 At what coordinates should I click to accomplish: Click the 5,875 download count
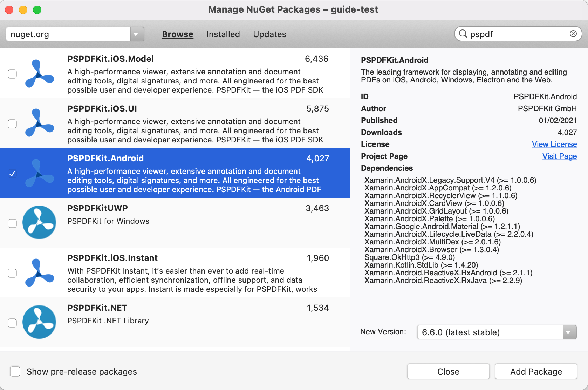click(x=317, y=109)
